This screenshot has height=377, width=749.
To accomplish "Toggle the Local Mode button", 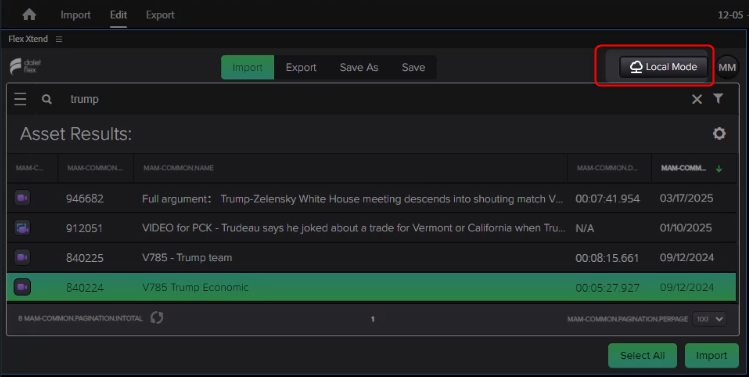I will (663, 67).
